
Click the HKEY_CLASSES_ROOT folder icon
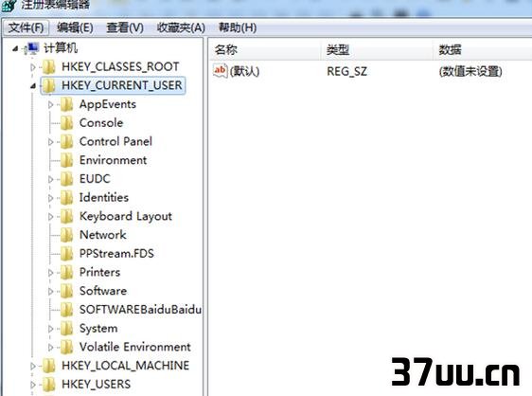click(49, 67)
